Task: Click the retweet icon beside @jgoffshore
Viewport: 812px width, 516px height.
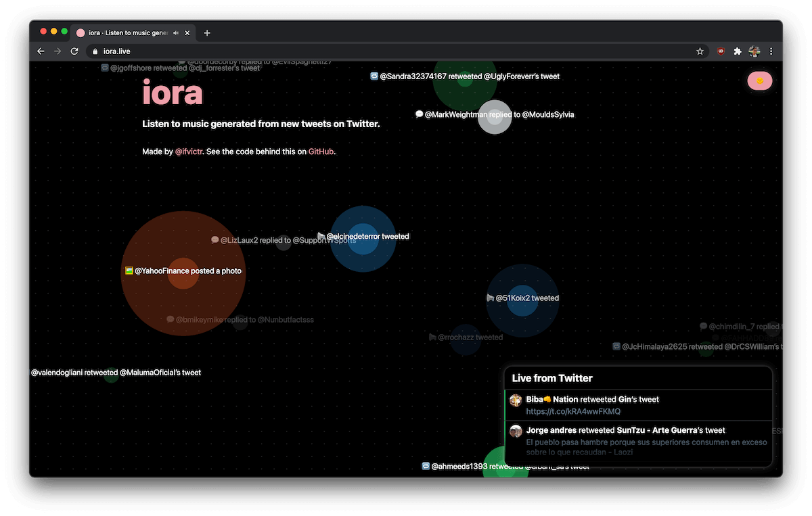Action: 105,68
